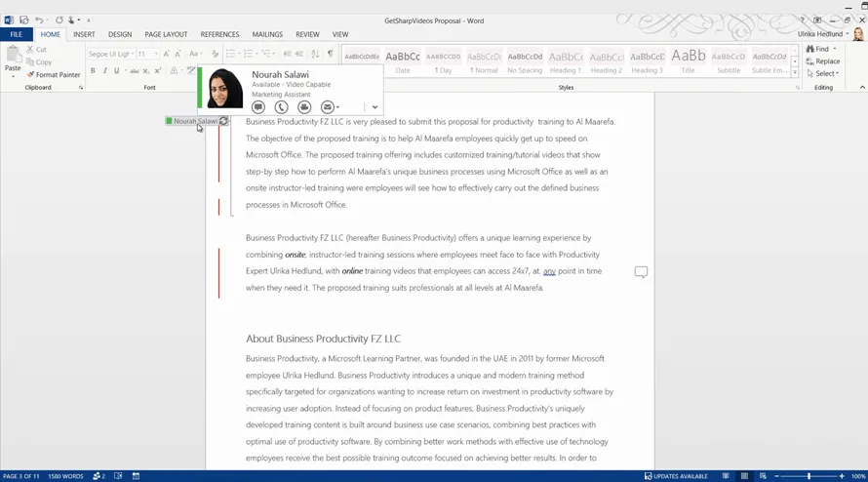Collapse the ribbon with the chevron

click(862, 88)
